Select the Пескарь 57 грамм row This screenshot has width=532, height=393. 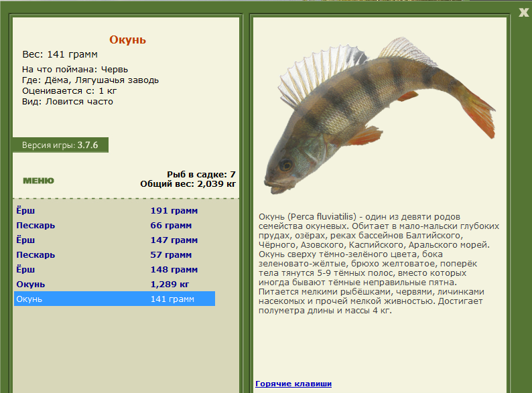click(x=115, y=255)
